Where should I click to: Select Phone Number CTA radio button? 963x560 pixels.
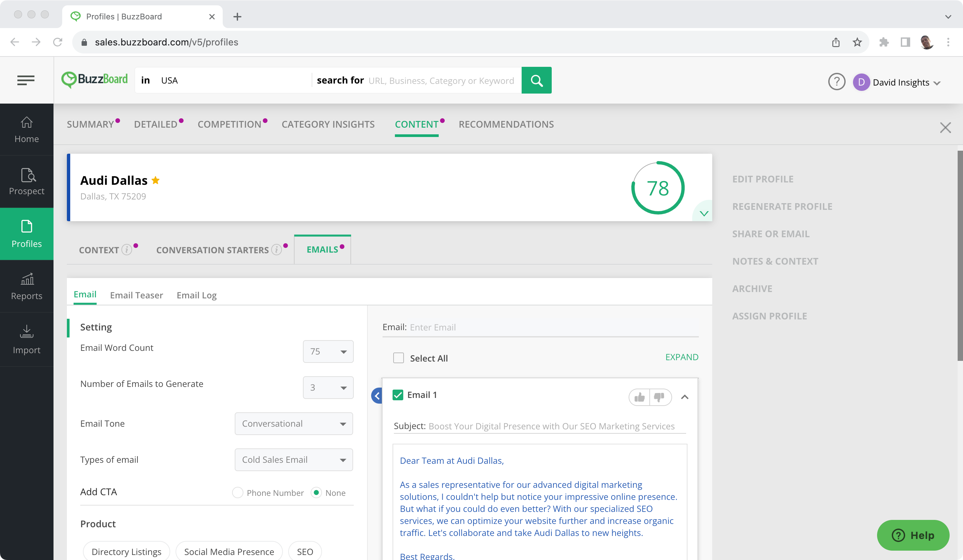(x=238, y=493)
